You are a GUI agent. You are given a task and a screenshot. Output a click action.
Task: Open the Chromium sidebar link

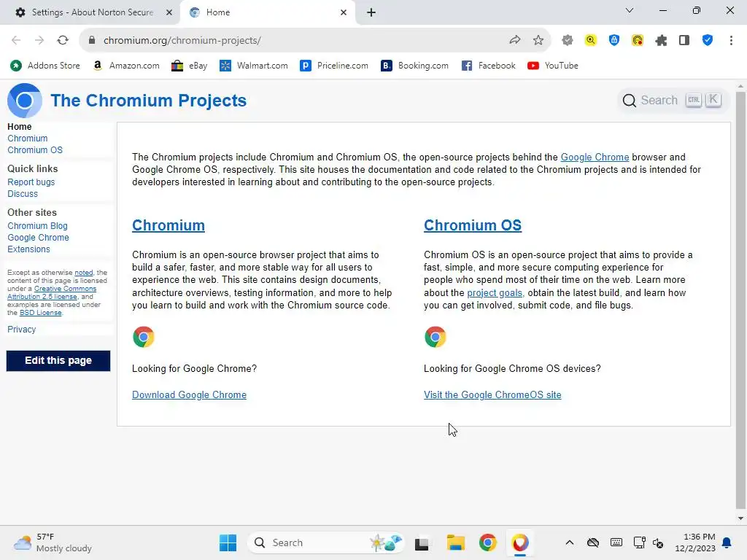[27, 138]
